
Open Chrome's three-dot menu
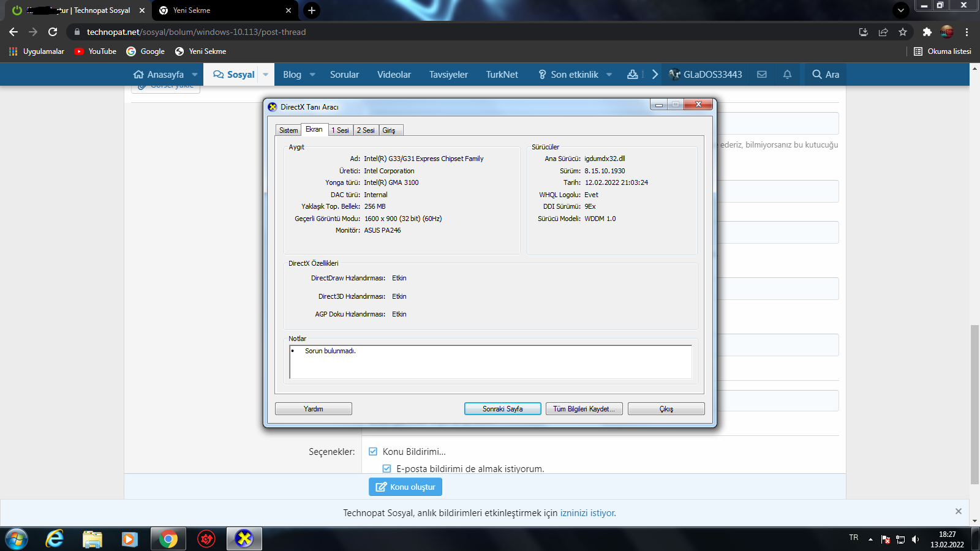tap(967, 32)
